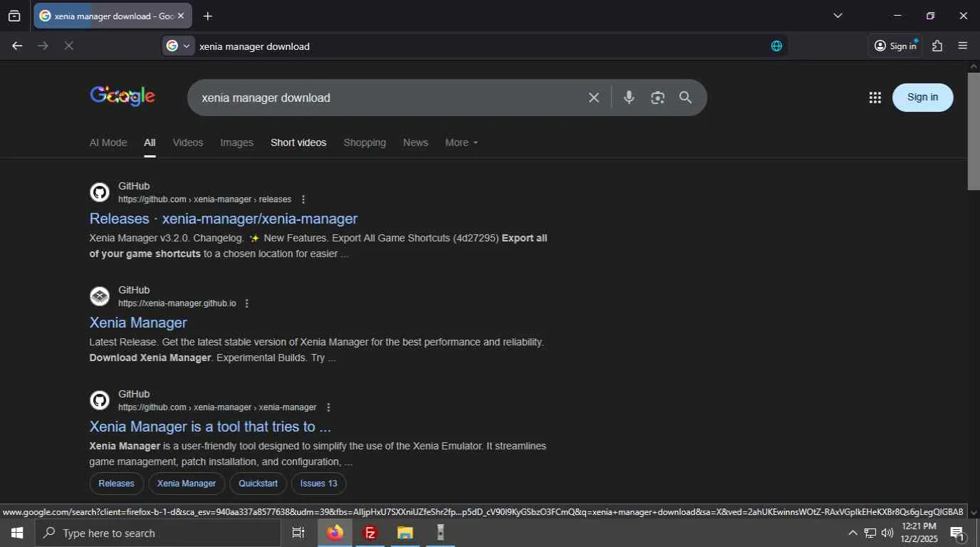Click the scrollbar down arrow
This screenshot has width=980, height=547.
point(974,512)
